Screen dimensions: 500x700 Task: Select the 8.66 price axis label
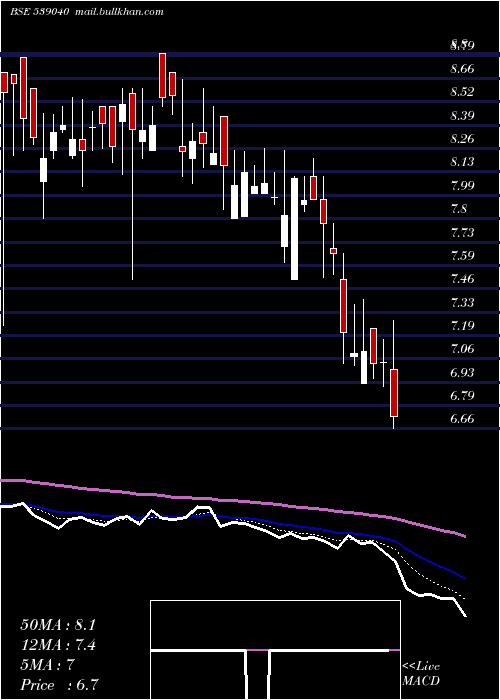coord(462,69)
